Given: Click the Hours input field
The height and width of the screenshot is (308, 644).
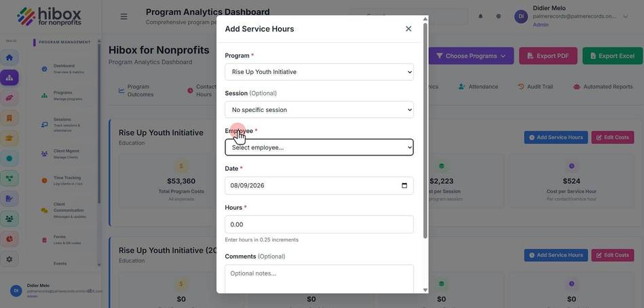Looking at the screenshot, I should click(x=319, y=225).
